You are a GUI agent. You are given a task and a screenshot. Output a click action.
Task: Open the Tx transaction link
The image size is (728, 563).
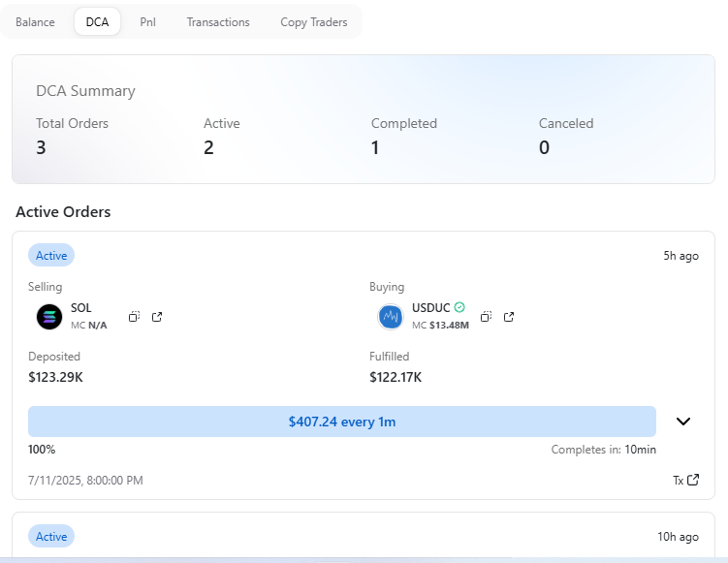point(686,480)
